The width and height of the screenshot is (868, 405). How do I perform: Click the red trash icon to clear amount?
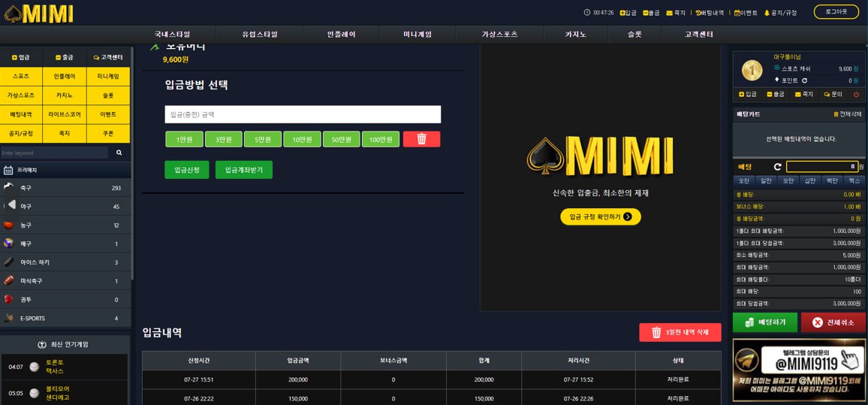[421, 139]
